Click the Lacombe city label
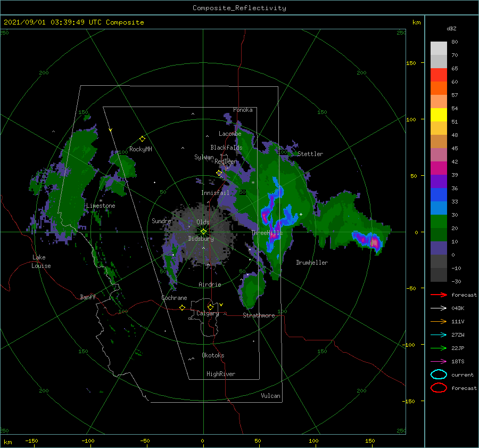 click(230, 134)
